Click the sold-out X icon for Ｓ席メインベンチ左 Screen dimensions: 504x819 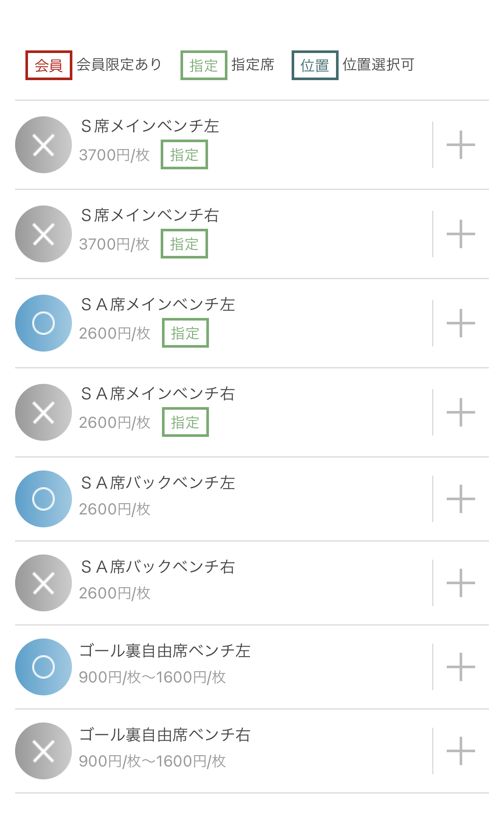point(44,145)
